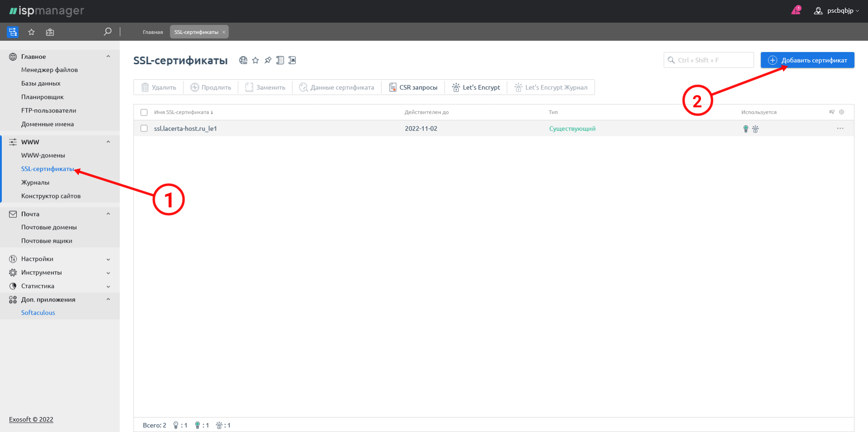Pin the SSL-сертификаты page
The image size is (868, 432).
268,60
